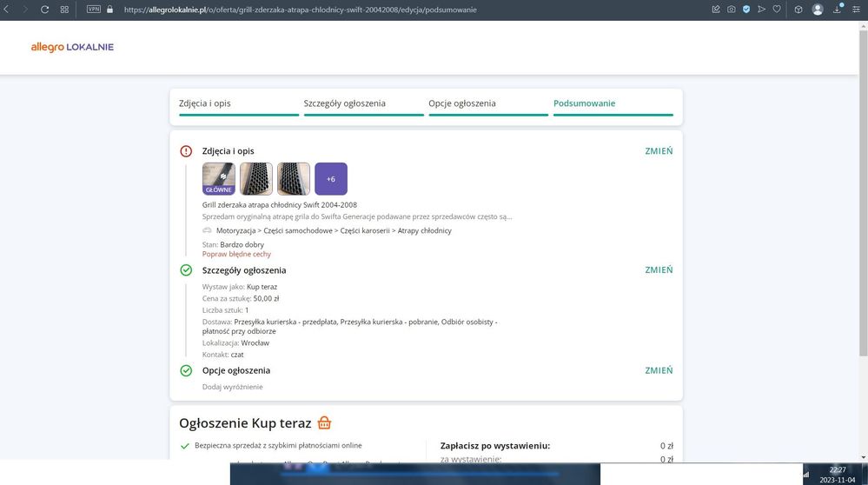Click the Dodaj wyróżnienie text
Image resolution: width=868 pixels, height=485 pixels.
(x=233, y=387)
